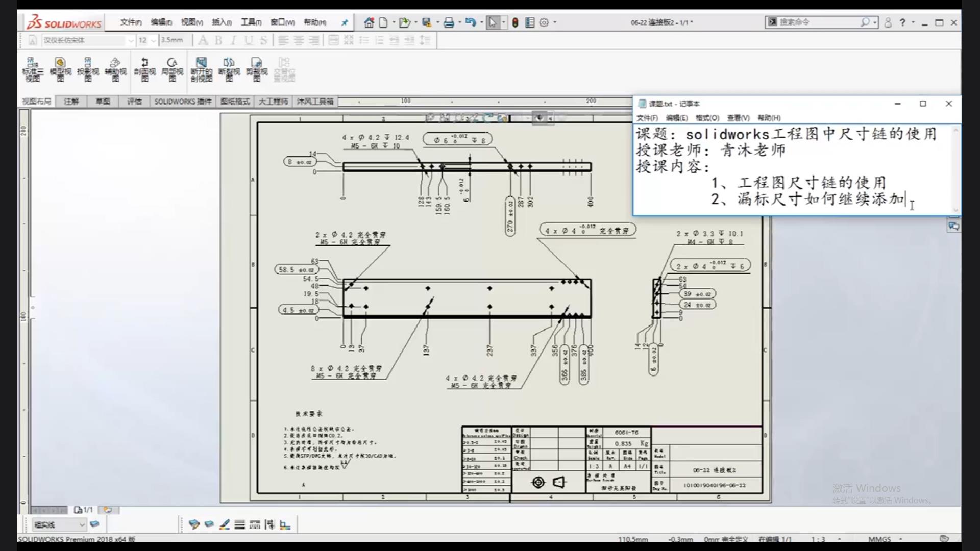Expand the Print dropdown arrow
Screen dimensions: 980x551
[x=459, y=22]
